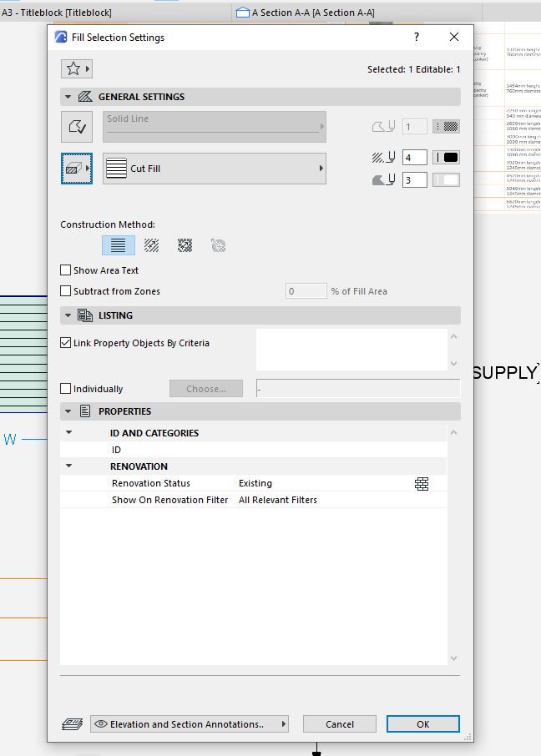This screenshot has width=541, height=756.
Task: Click the help question mark button
Action: 417,37
